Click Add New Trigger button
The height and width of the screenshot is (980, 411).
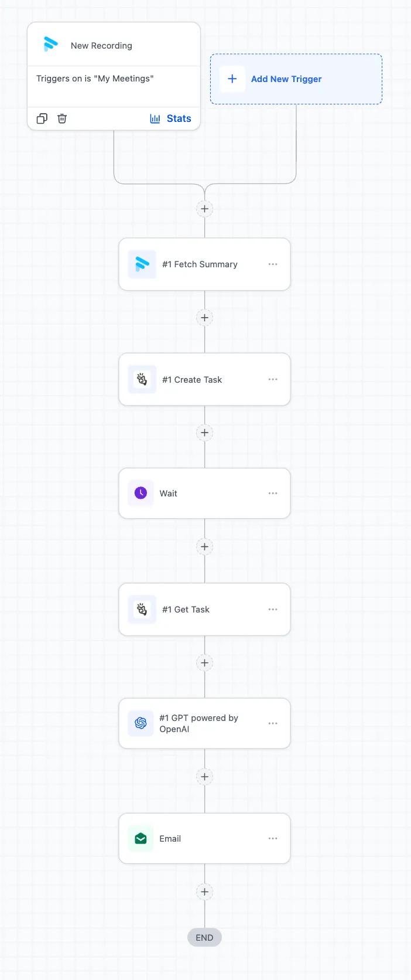[x=286, y=79]
